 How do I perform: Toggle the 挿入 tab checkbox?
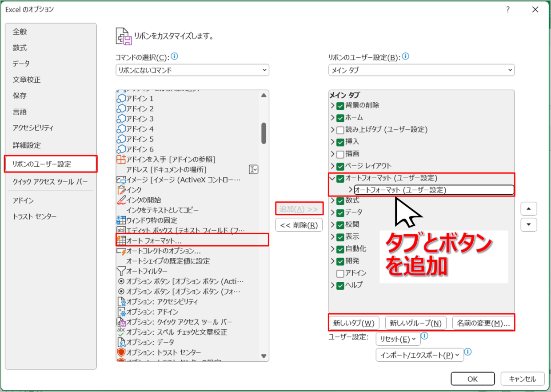[x=340, y=142]
